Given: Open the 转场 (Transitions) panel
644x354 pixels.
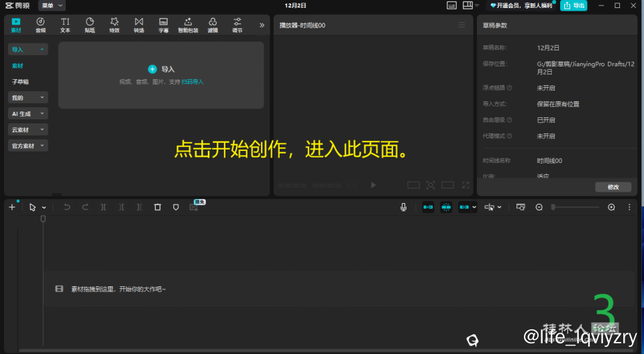Looking at the screenshot, I should (x=139, y=25).
